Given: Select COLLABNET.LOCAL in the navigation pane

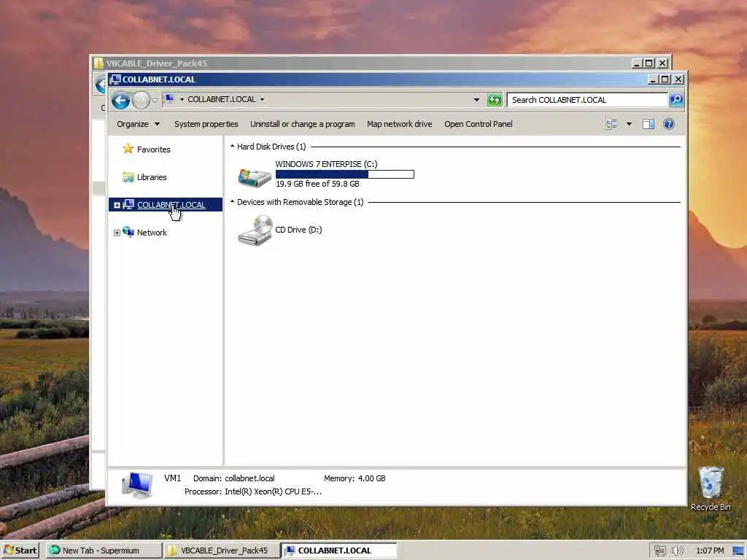Looking at the screenshot, I should pos(171,205).
